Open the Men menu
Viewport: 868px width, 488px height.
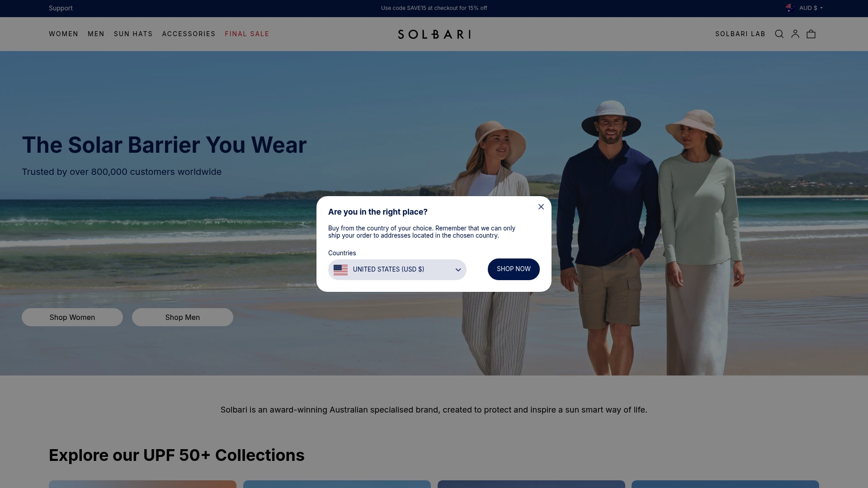(x=96, y=34)
